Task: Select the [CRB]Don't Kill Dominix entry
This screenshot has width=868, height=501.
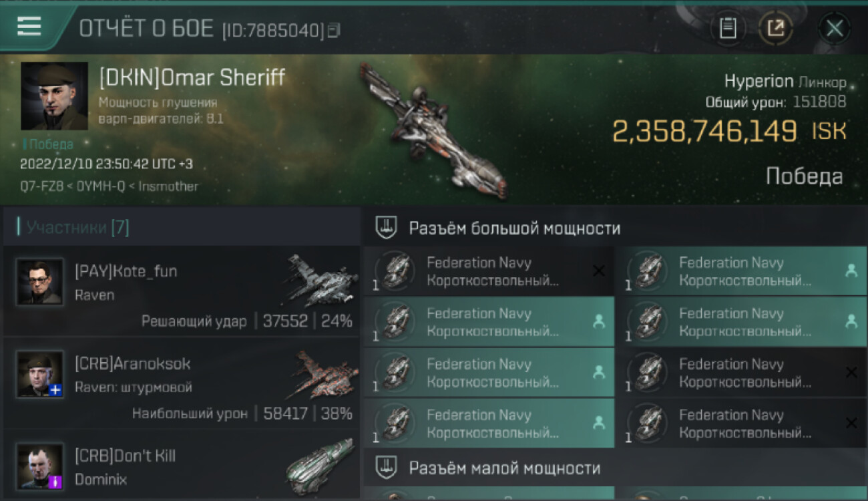Action: coord(182,465)
